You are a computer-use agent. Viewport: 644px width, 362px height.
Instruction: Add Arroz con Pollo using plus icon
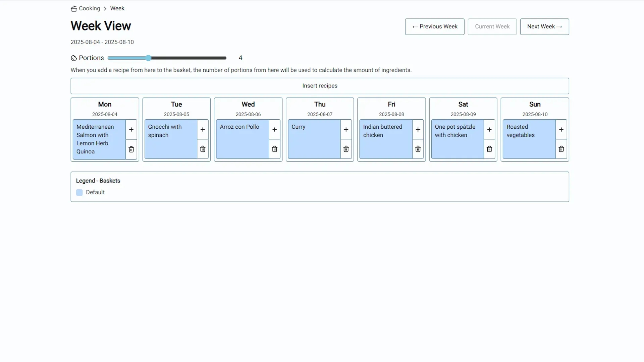pyautogui.click(x=274, y=130)
